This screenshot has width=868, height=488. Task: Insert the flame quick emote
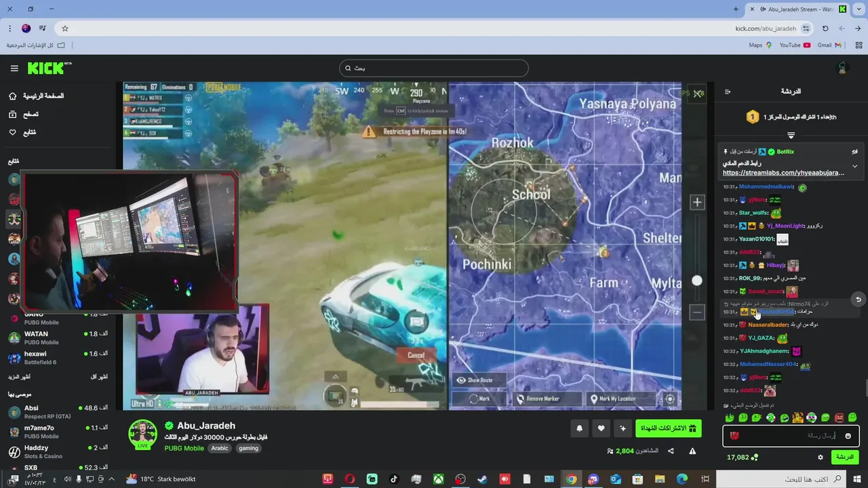[798, 418]
